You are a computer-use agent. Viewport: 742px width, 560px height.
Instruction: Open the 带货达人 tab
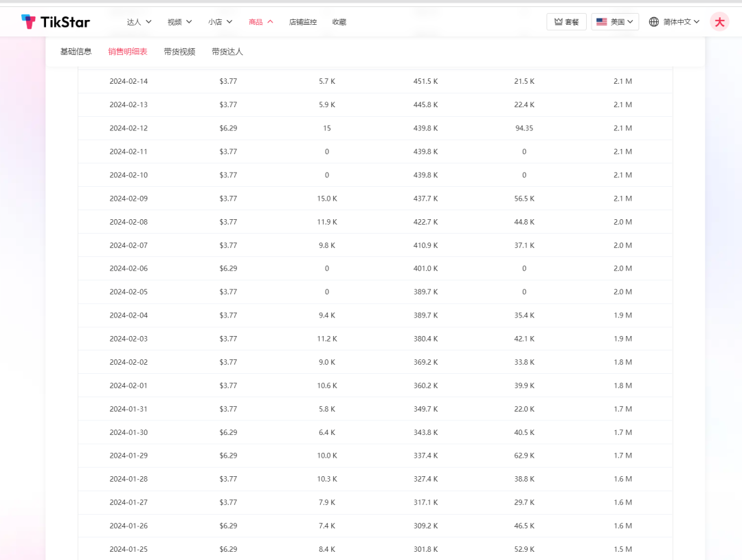[x=227, y=52]
